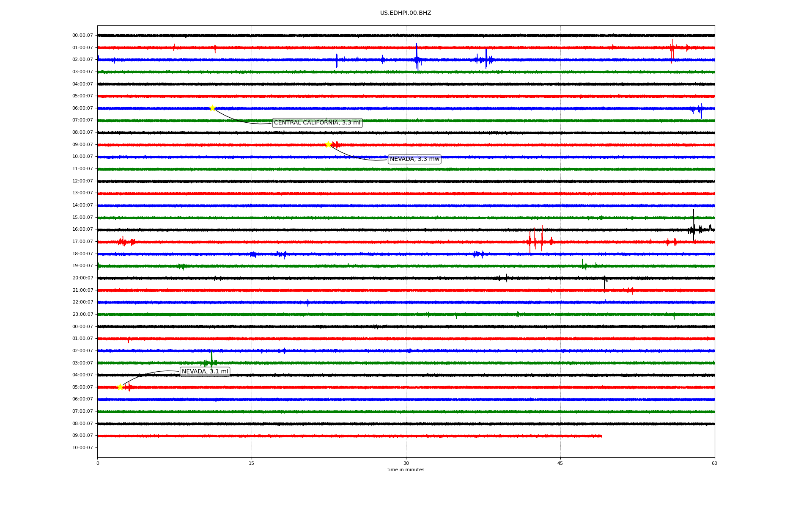
Task: Click the red spike cluster on the 17:00:07 trace
Action: point(536,241)
